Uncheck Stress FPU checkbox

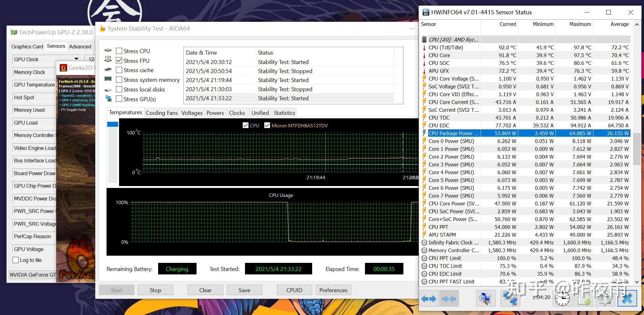pos(119,61)
